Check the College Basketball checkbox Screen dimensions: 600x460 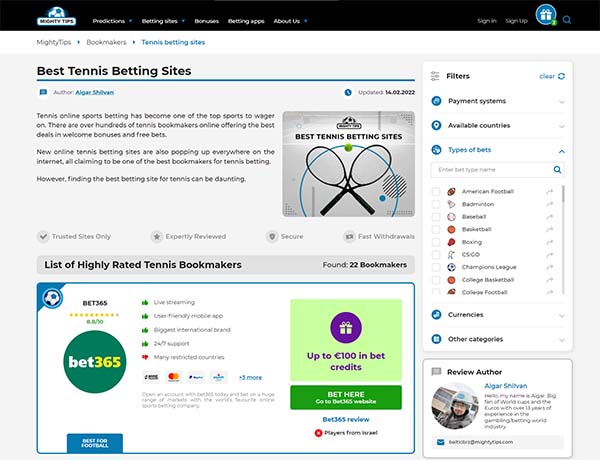436,280
